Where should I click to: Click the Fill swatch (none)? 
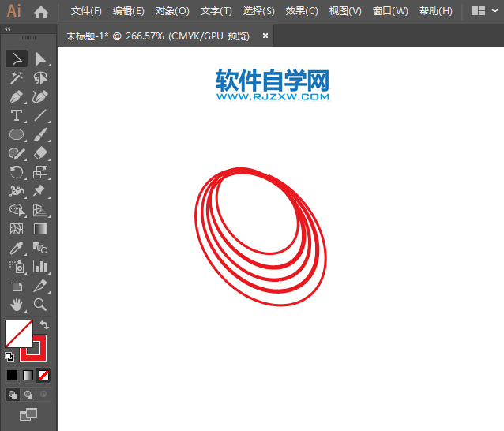19,333
